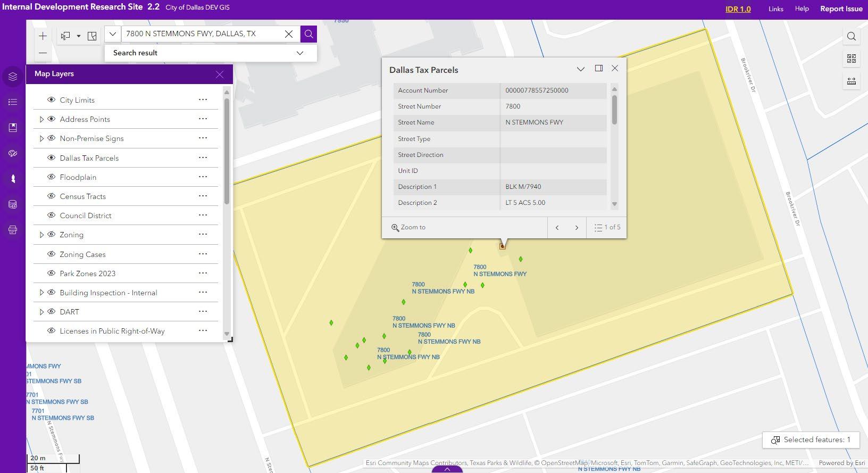Close the Map Layers panel
The height and width of the screenshot is (473, 868).
220,74
